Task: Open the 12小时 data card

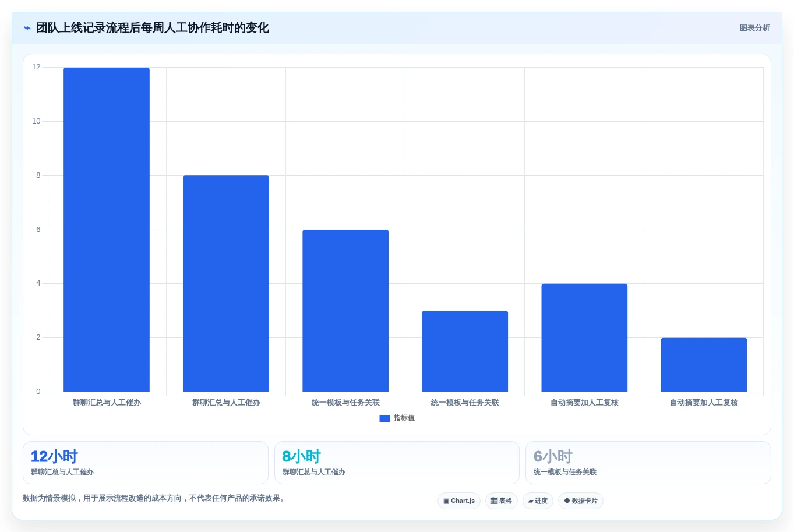Action: click(146, 463)
